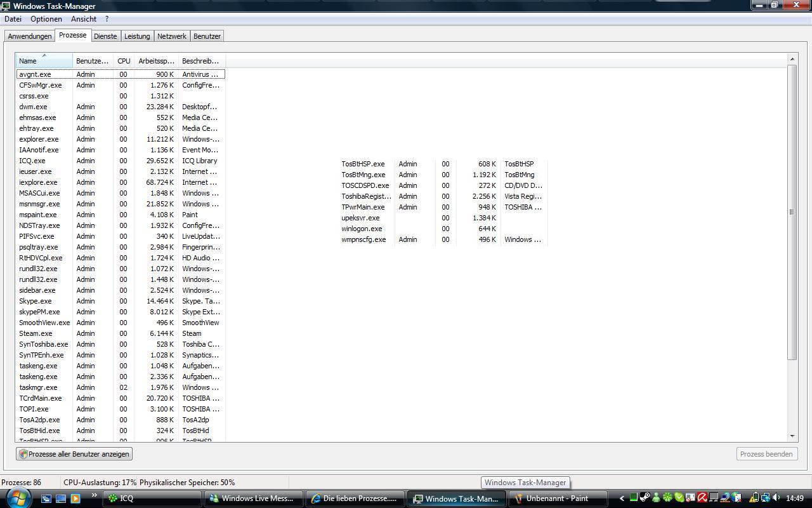
Task: Open the Datei menu
Action: pyautogui.click(x=13, y=19)
